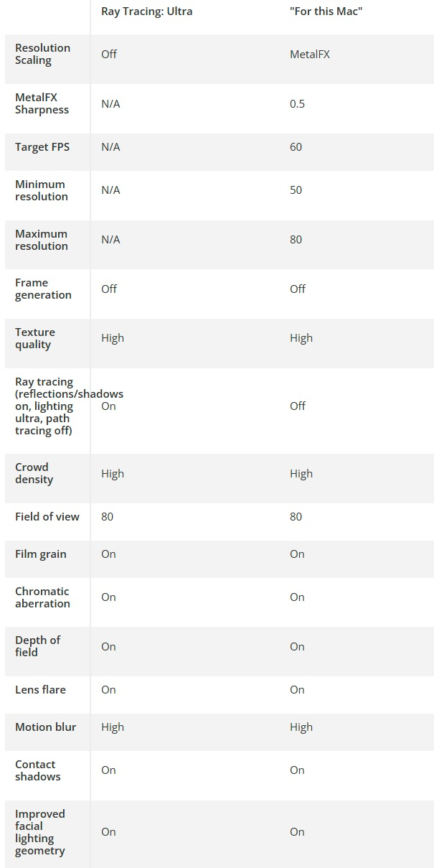Viewport: 434px width, 868px height.
Task: Click the Chromatic aberration row label
Action: coord(42,597)
